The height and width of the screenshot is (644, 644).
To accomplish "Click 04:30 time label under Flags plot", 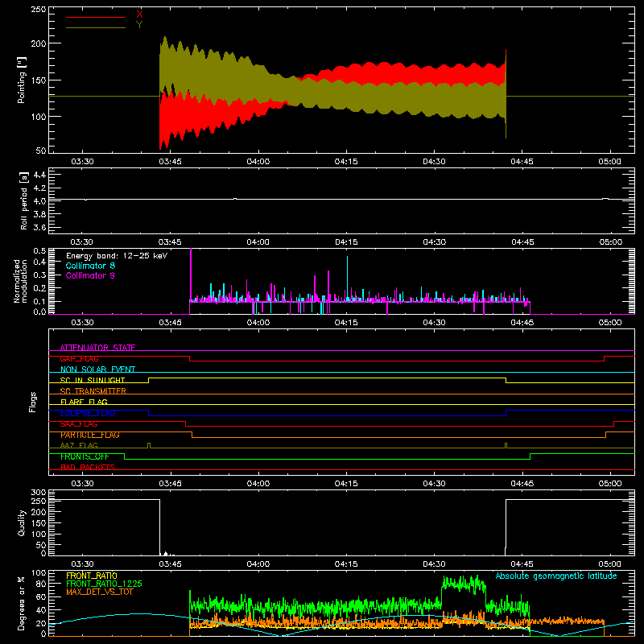I will pos(434,484).
